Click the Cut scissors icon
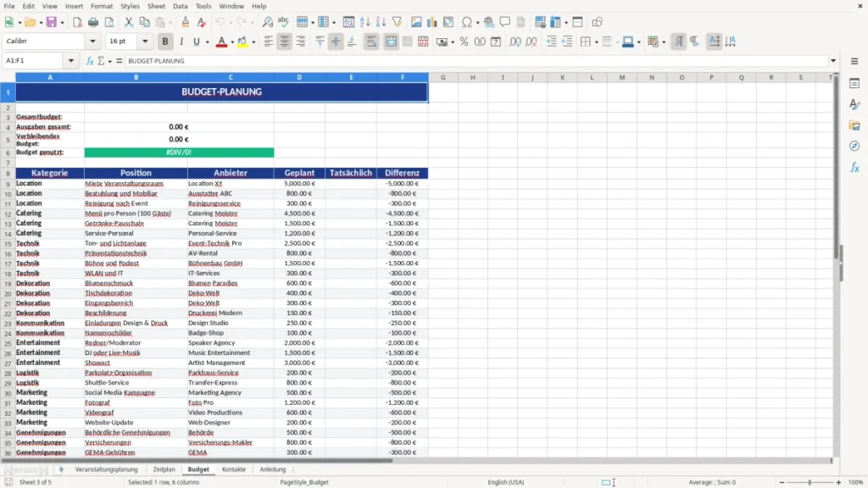This screenshot has height=488, width=868. point(129,22)
